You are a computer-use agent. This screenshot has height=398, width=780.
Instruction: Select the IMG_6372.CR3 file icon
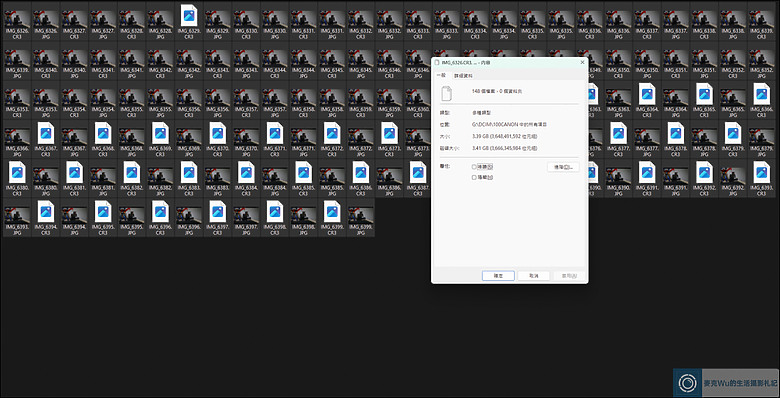pyautogui.click(x=332, y=133)
